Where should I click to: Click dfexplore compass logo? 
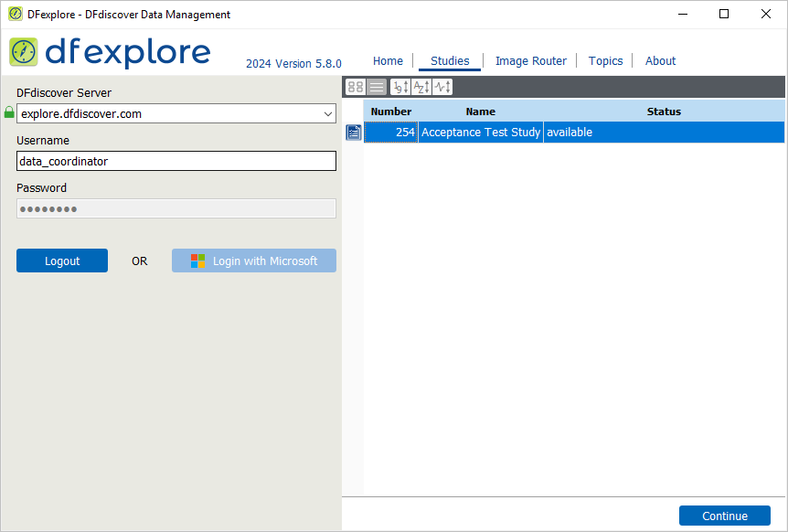(x=23, y=52)
